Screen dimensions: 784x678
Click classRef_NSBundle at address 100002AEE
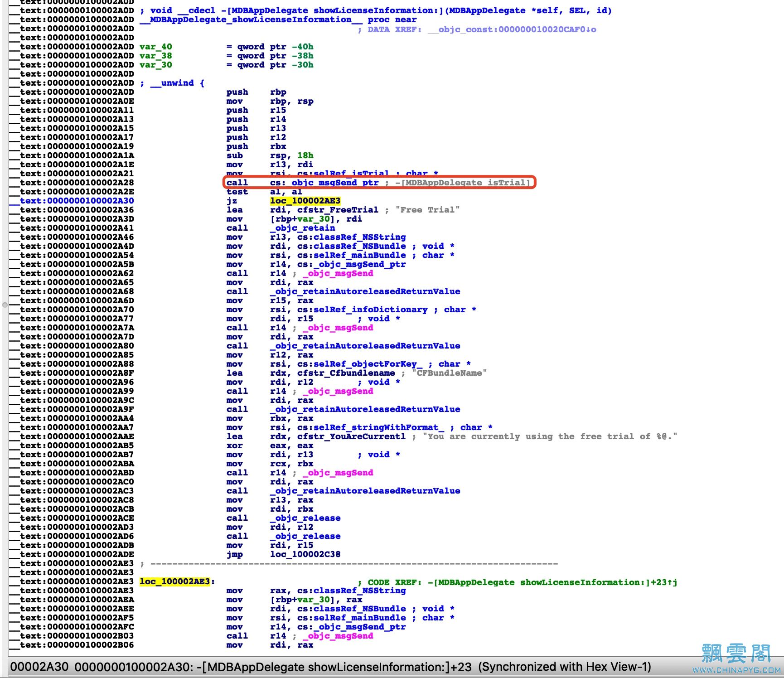click(x=359, y=609)
